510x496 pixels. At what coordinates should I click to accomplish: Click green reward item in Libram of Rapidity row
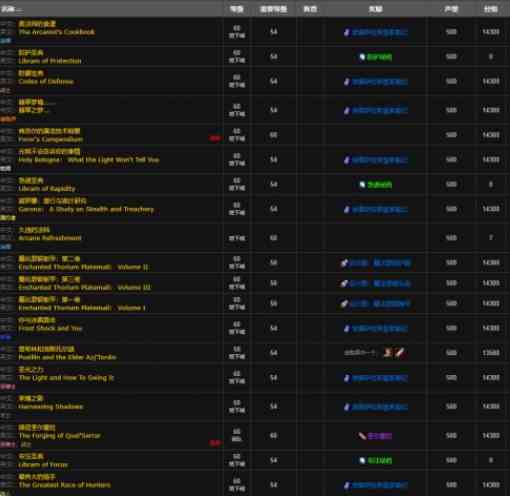[379, 185]
